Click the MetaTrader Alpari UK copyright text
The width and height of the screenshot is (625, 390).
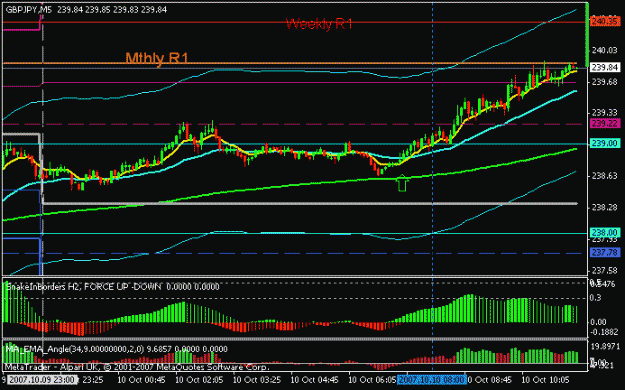click(137, 367)
